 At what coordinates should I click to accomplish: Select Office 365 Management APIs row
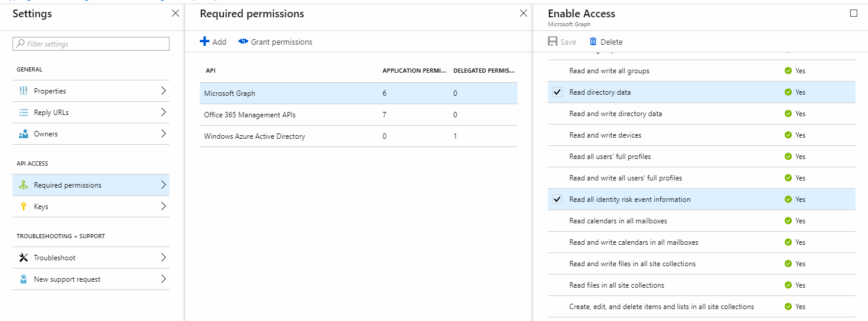359,115
